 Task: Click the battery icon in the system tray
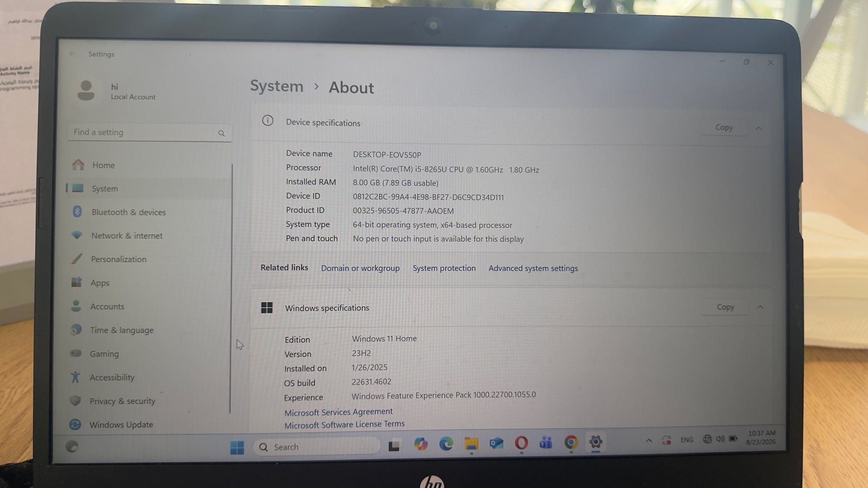tap(733, 438)
